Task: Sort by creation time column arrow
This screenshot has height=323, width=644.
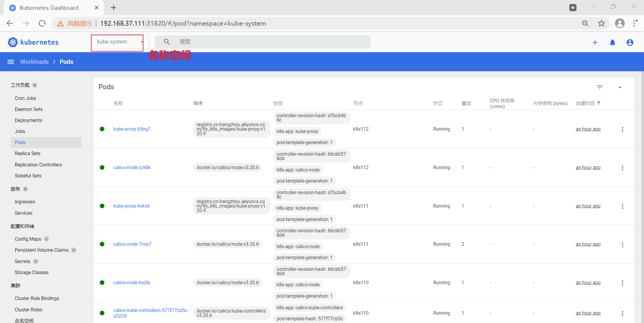Action: pyautogui.click(x=599, y=103)
